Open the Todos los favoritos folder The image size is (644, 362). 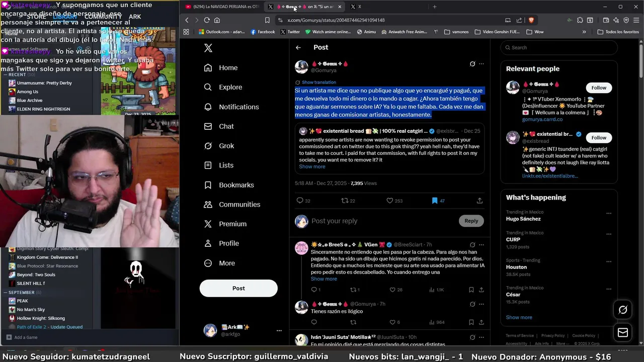[x=618, y=32]
